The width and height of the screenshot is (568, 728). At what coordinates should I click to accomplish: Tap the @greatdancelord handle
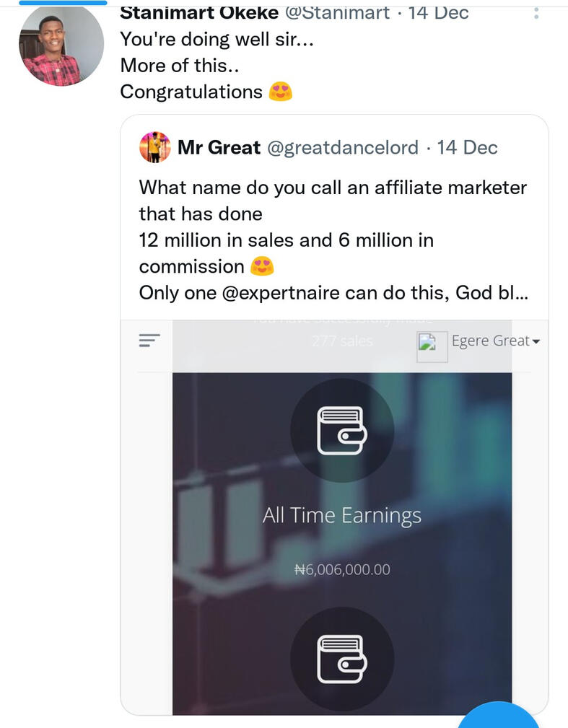pos(343,148)
